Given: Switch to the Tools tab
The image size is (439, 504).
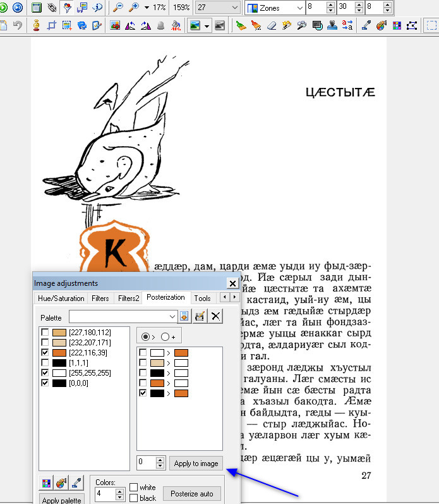Looking at the screenshot, I should tap(202, 298).
